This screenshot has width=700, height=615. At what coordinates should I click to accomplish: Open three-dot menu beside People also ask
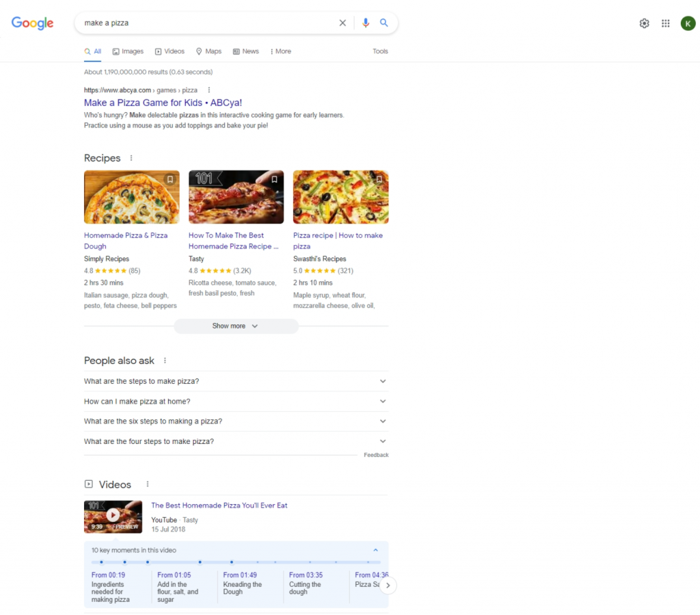click(x=165, y=361)
